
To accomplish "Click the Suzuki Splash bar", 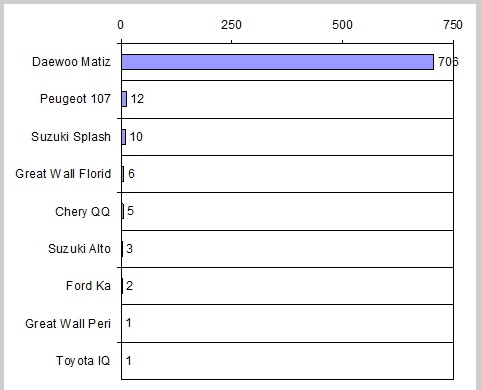I will pos(124,137).
